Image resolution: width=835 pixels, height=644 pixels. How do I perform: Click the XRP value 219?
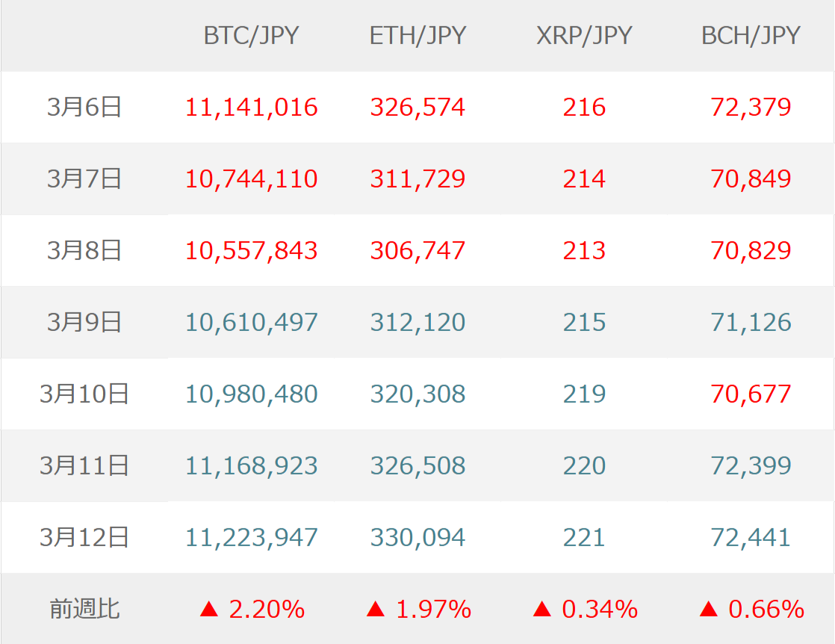[x=584, y=394]
